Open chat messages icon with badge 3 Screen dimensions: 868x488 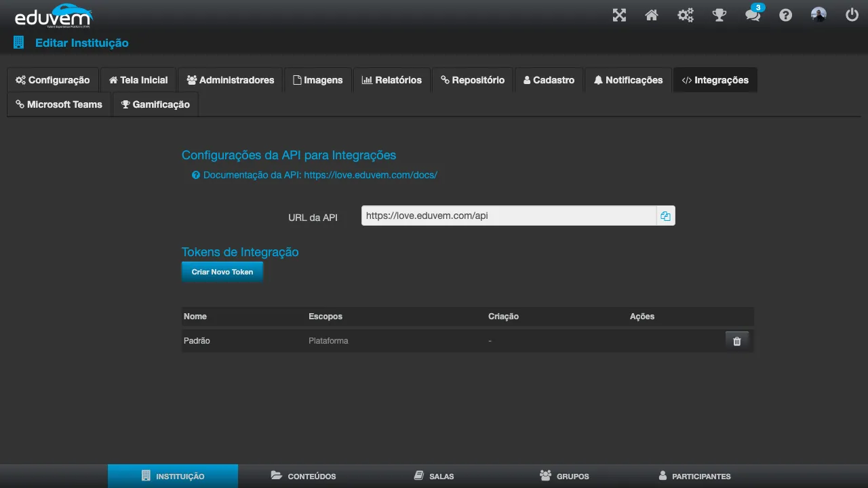pyautogui.click(x=753, y=14)
